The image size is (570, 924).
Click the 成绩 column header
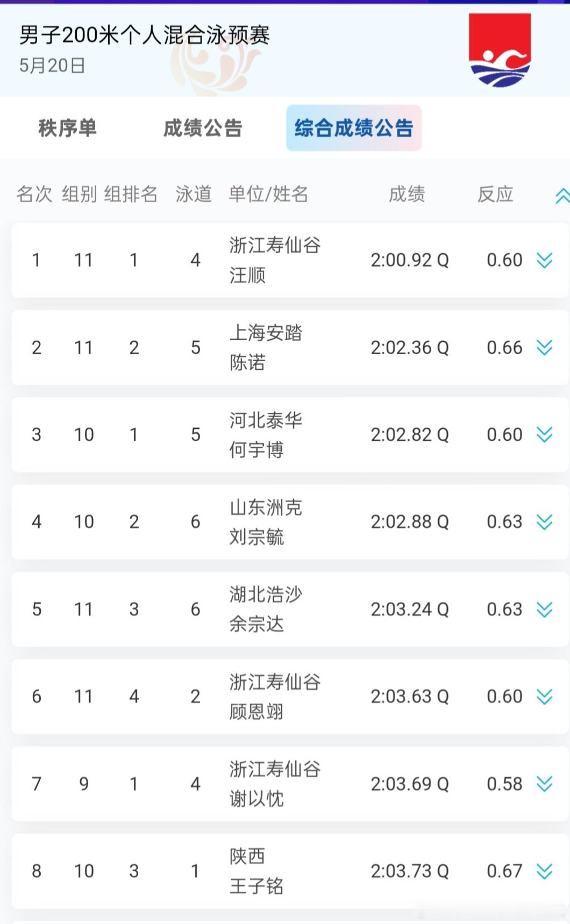point(407,194)
